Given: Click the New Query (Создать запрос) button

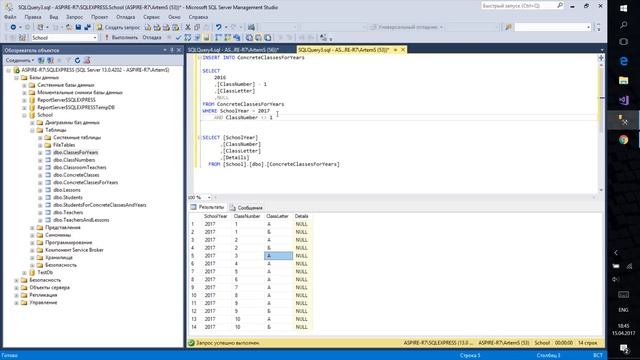Looking at the screenshot, I should (x=118, y=27).
